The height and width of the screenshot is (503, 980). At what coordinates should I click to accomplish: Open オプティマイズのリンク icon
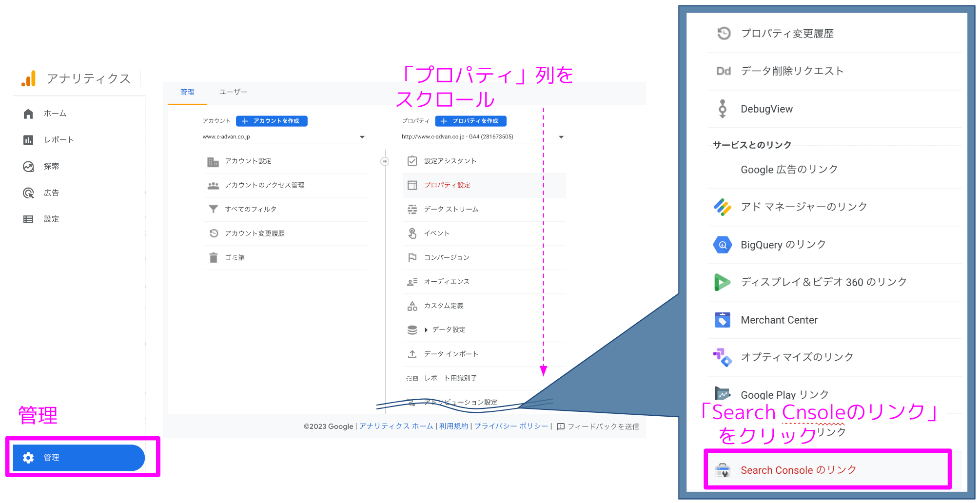[x=723, y=357]
